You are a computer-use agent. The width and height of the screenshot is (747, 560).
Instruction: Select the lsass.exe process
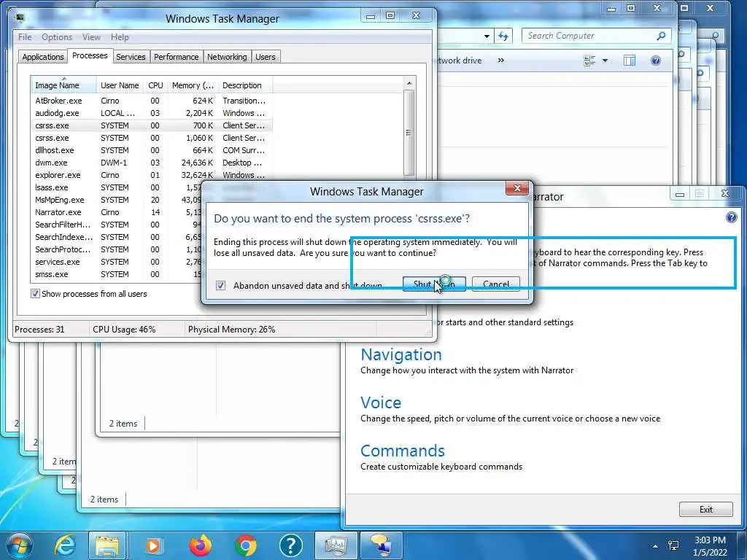pyautogui.click(x=117, y=187)
